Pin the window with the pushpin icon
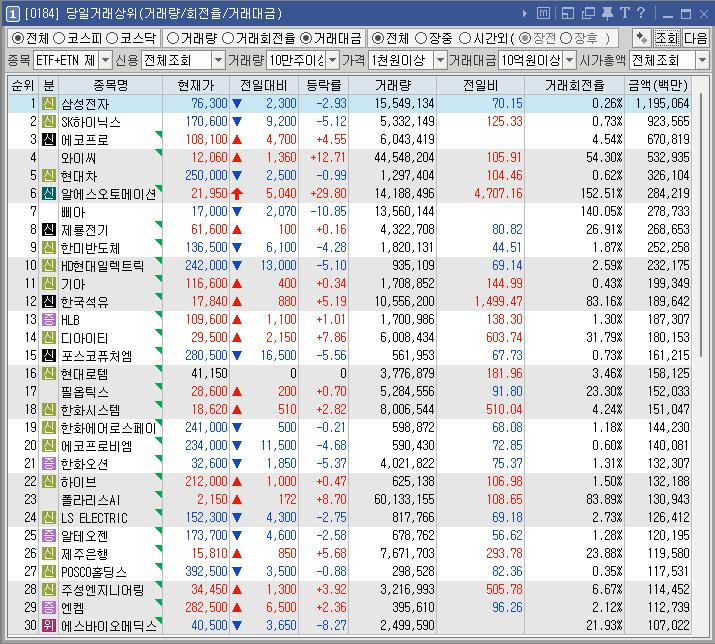This screenshot has height=644, width=715. click(x=607, y=13)
